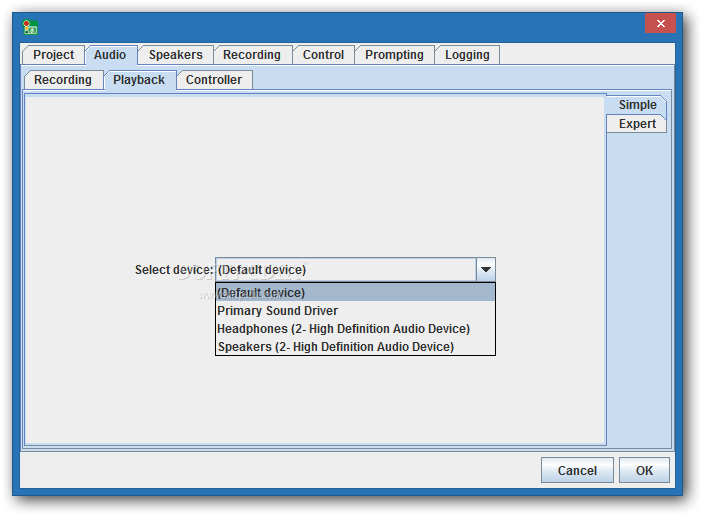Pick Speakers (2- High Definition Audio Device)

[x=356, y=347]
